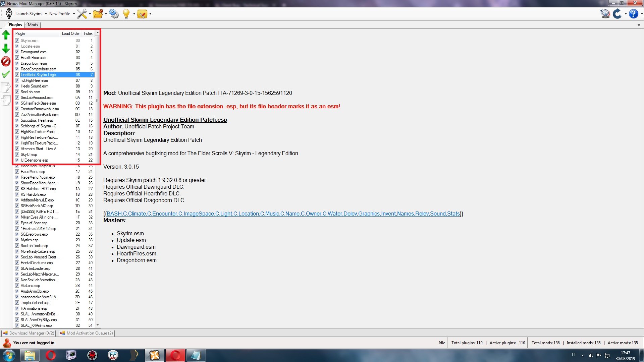
Task: Expand the New Profile dropdown arrow
Action: tap(73, 14)
